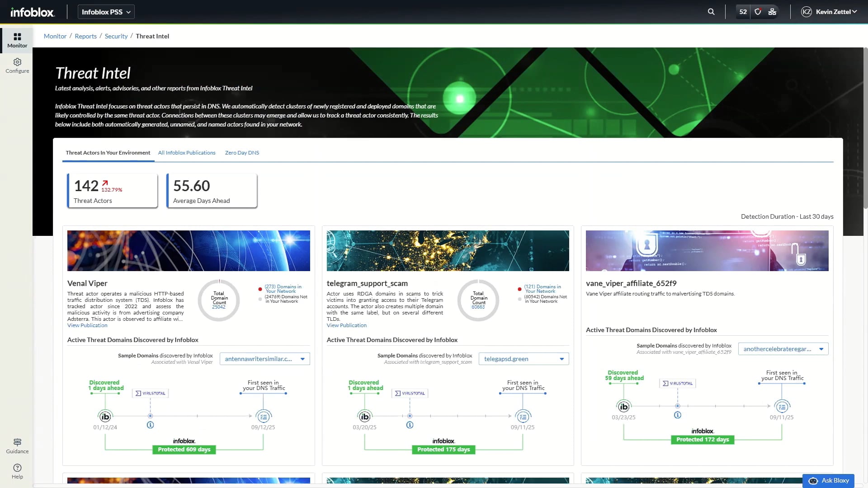Open Configure from the left sidebar
Image resolution: width=868 pixels, height=488 pixels.
click(17, 66)
